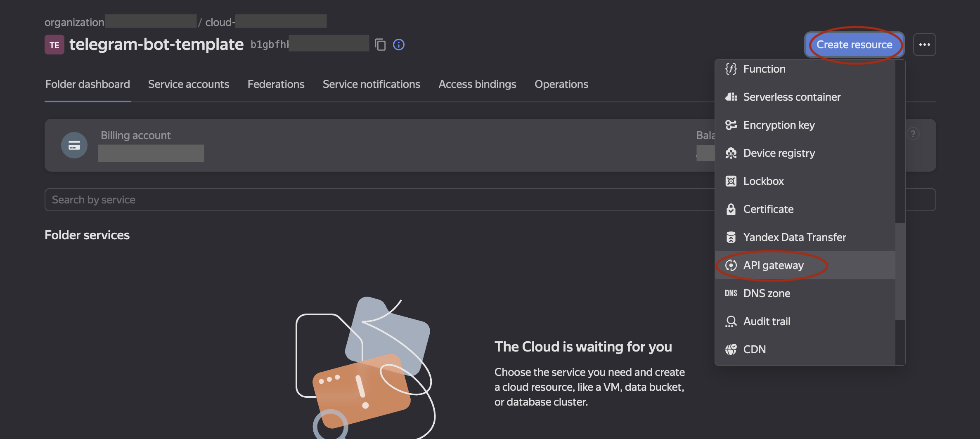This screenshot has width=980, height=439.
Task: Choose Yandex Data Transfer entry
Action: click(805, 237)
